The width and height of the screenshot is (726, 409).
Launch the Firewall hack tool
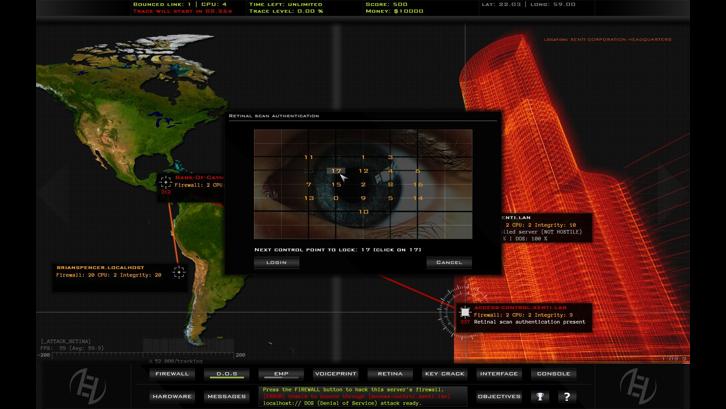coord(171,373)
